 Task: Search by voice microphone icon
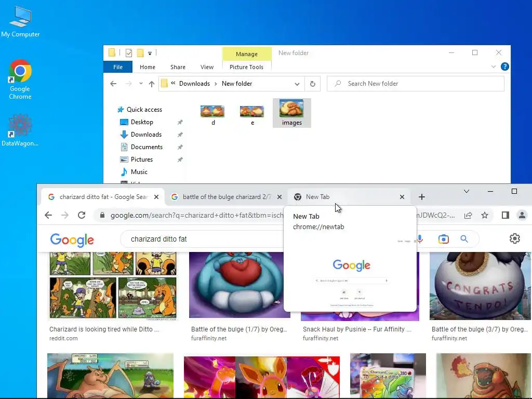pyautogui.click(x=420, y=239)
